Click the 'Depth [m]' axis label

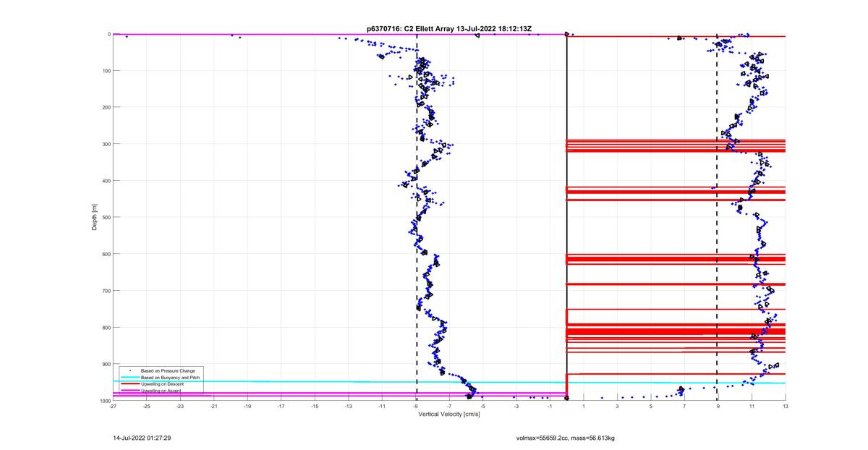click(94, 217)
